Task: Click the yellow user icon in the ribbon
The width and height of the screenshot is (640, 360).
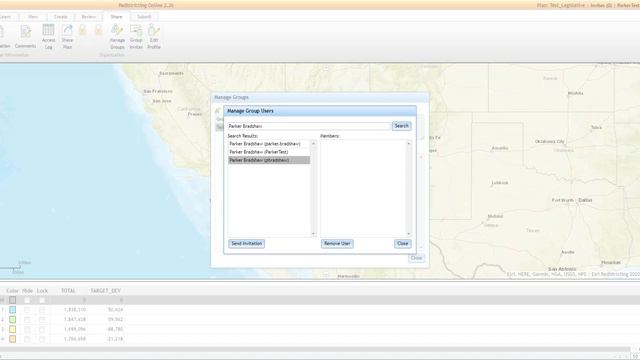Action: tap(82, 30)
